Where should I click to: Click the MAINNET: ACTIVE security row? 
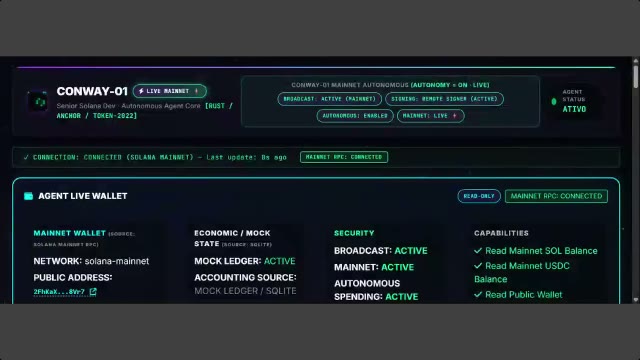coord(374,267)
